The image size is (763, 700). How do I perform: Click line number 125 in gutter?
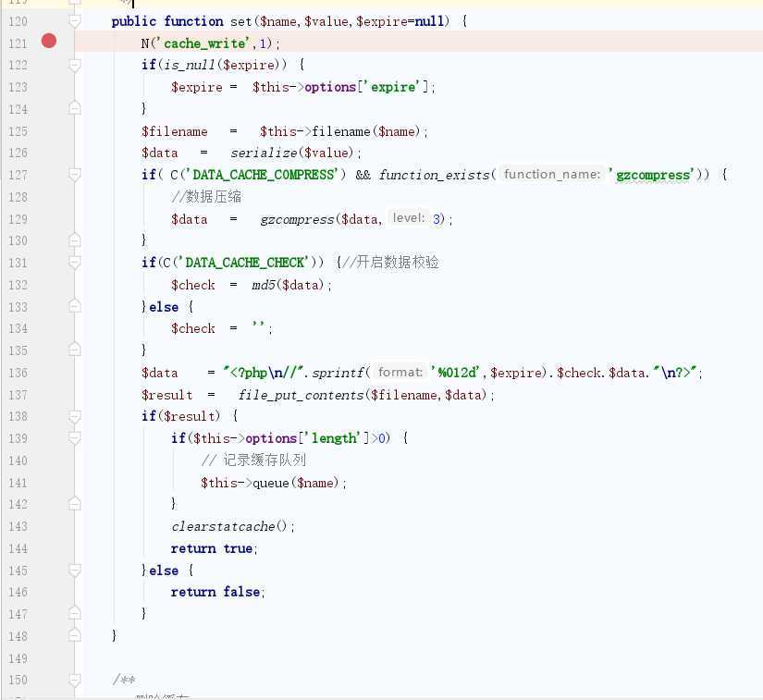18,131
